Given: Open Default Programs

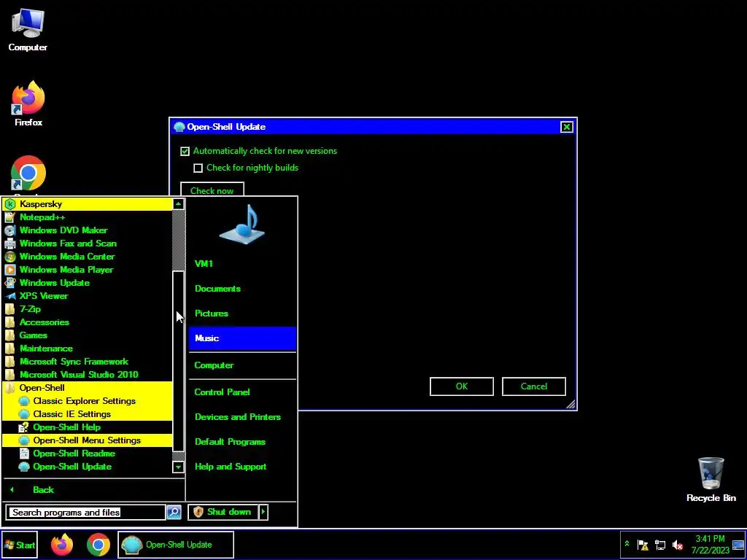Looking at the screenshot, I should [242, 442].
